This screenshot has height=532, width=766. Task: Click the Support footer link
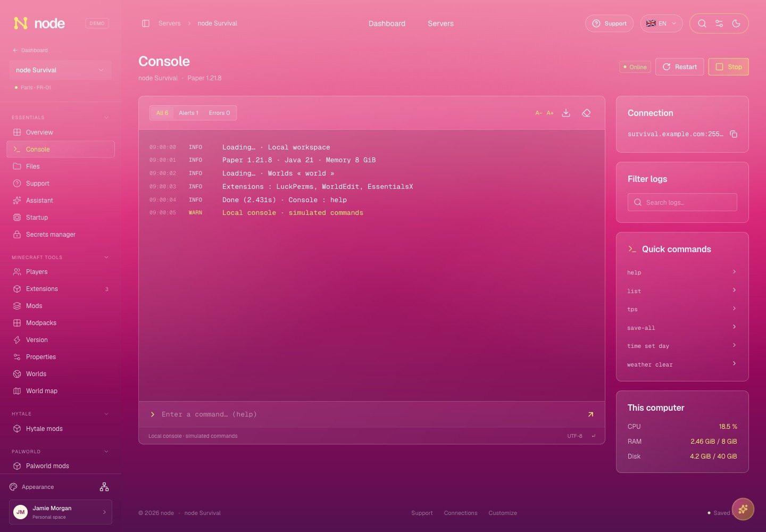click(x=422, y=513)
